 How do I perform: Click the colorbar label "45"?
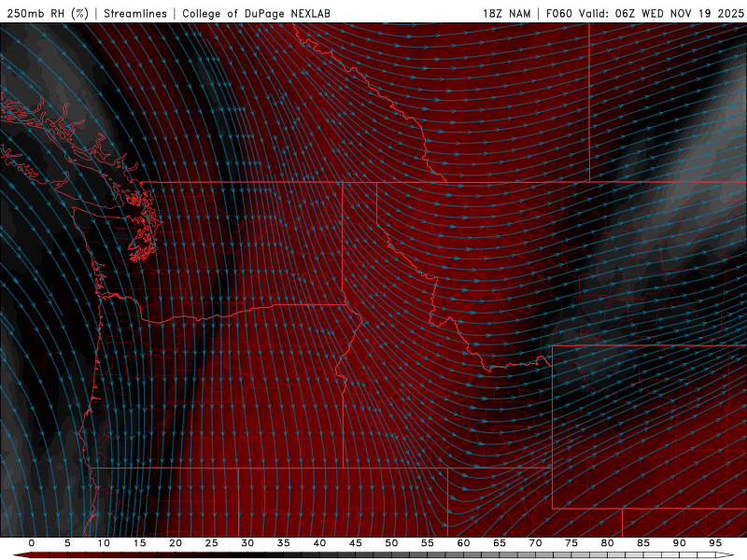point(356,543)
